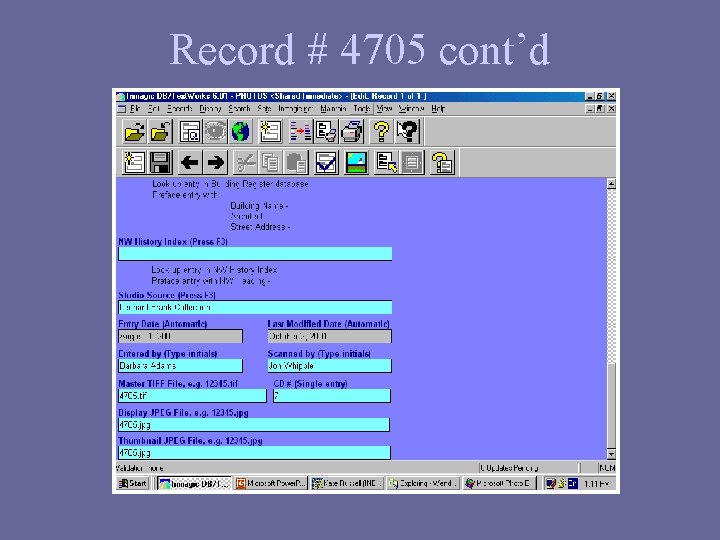Click the CD # field
The width and height of the screenshot is (720, 540).
click(332, 396)
